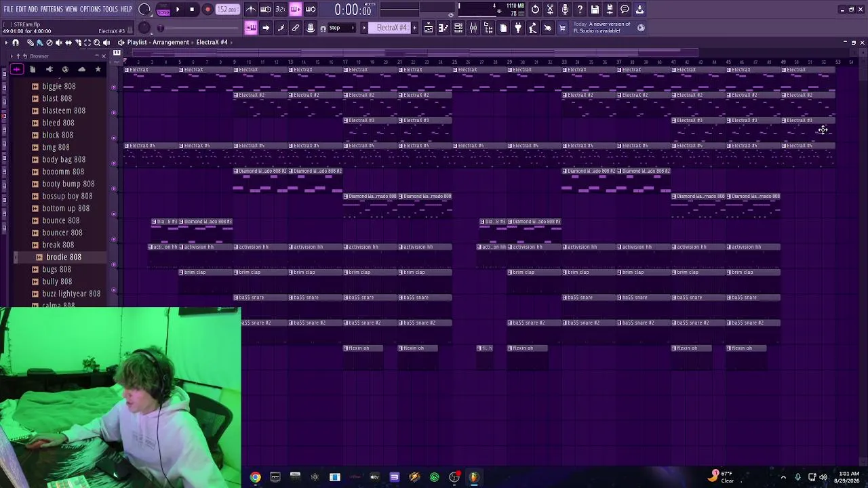The image size is (868, 488).
Task: Open the shopping cart content library
Action: click(562, 28)
